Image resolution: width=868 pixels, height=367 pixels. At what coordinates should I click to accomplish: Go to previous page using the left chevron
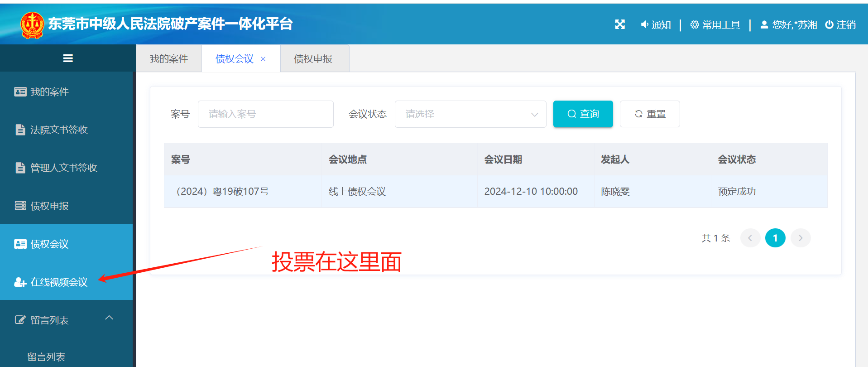(750, 238)
